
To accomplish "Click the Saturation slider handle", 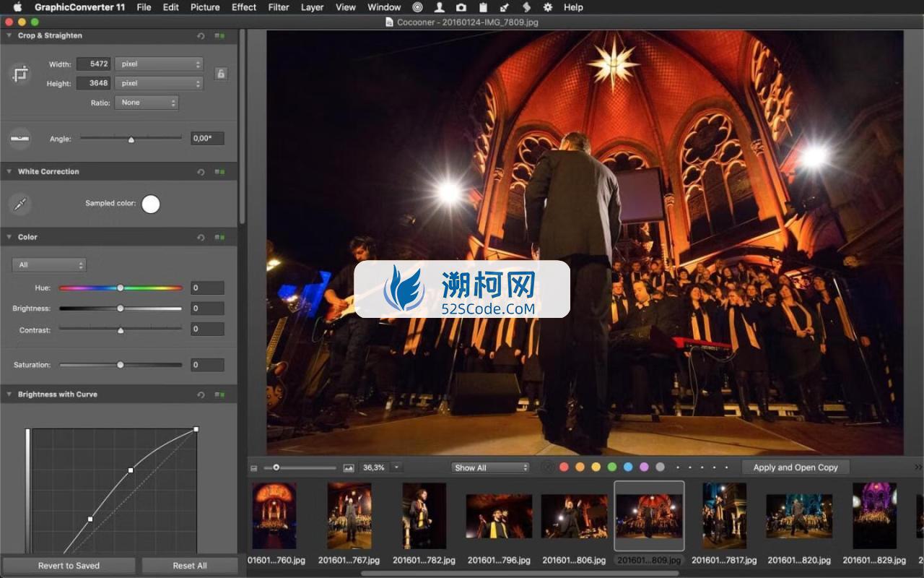I will pos(121,365).
